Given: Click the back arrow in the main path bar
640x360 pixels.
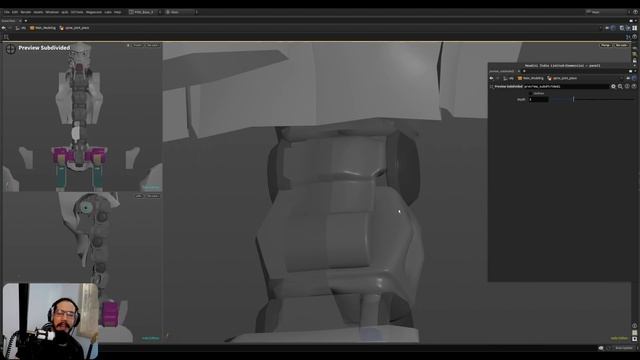Looking at the screenshot, I should pyautogui.click(x=4, y=28).
